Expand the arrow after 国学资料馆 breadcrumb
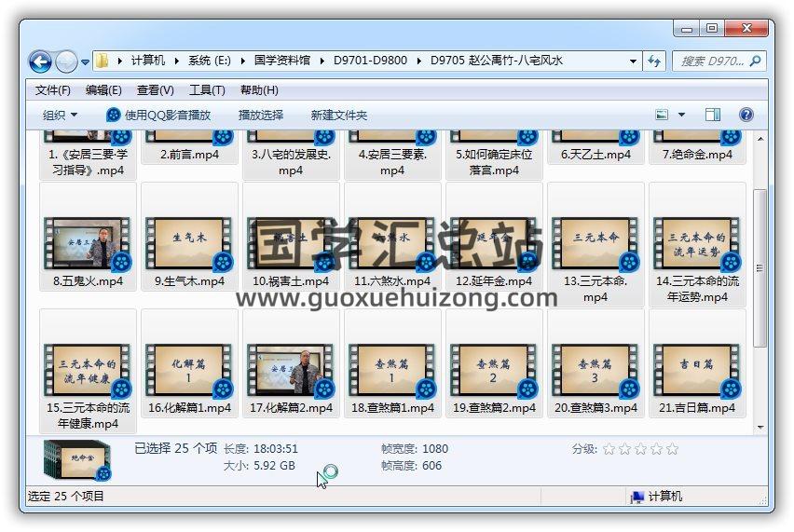The image size is (794, 532). click(322, 61)
